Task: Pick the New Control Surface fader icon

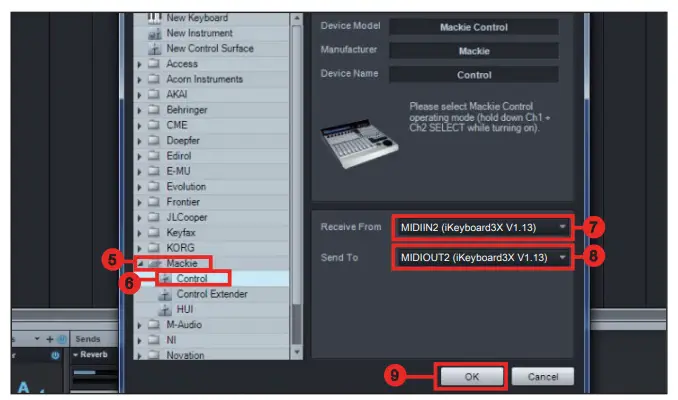Action: pos(154,49)
